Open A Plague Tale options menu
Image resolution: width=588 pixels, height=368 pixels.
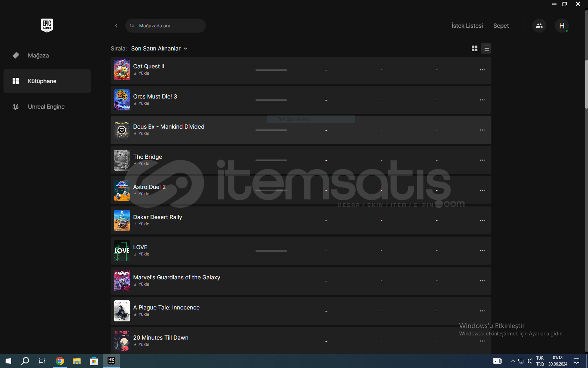(482, 311)
